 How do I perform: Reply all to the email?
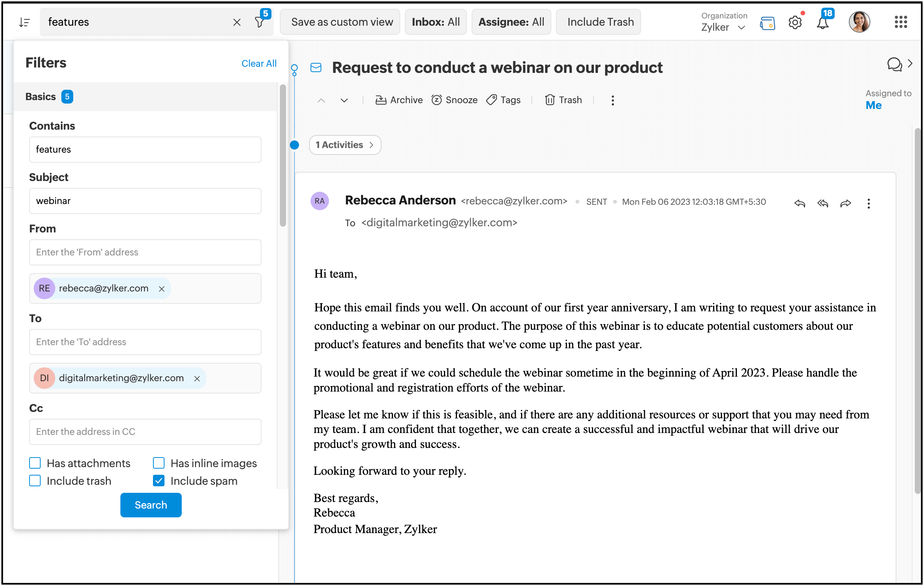tap(822, 204)
